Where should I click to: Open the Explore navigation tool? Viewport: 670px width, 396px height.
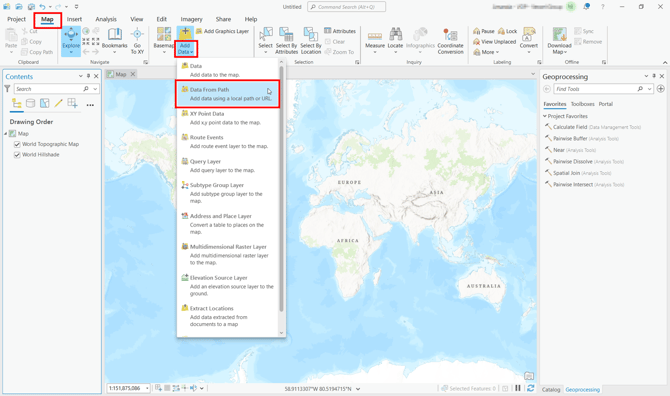tap(71, 41)
